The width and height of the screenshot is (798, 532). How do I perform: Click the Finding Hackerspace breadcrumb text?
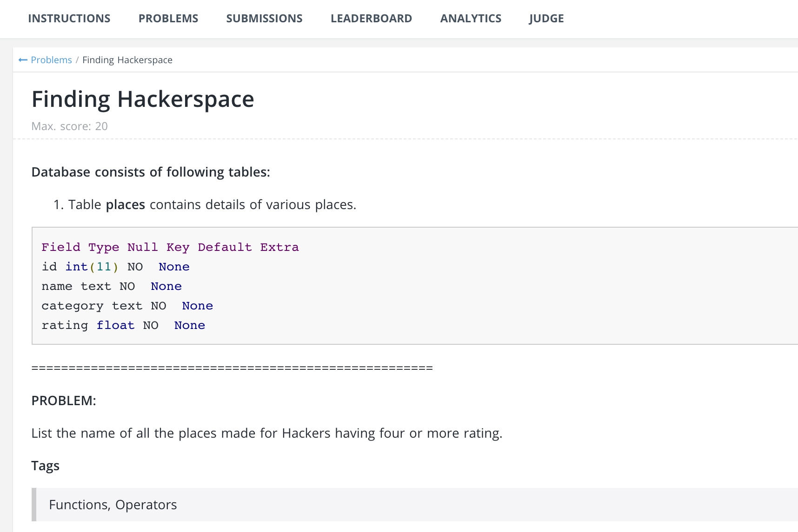[127, 60]
